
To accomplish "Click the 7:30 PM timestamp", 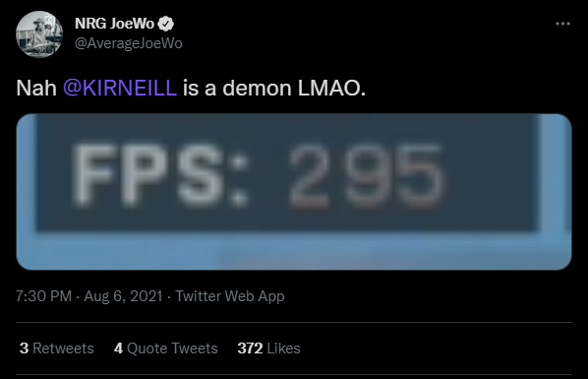I will [x=43, y=296].
